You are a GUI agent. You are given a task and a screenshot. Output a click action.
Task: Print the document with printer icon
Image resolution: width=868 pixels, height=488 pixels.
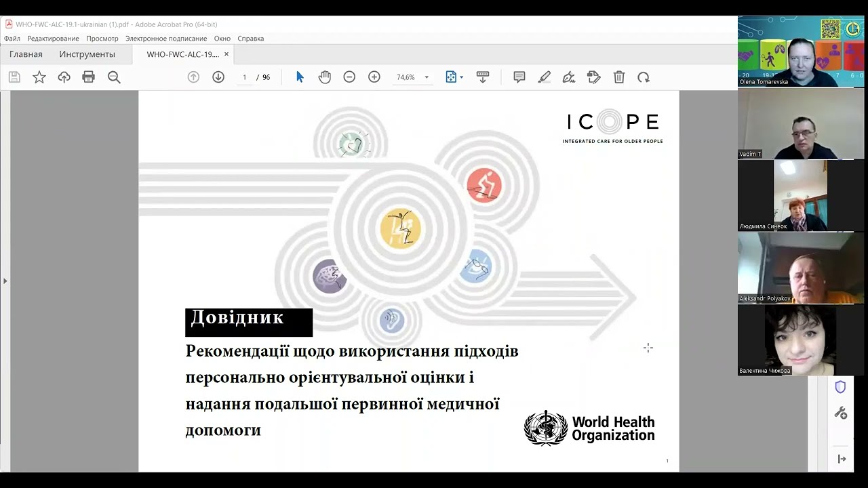(88, 77)
